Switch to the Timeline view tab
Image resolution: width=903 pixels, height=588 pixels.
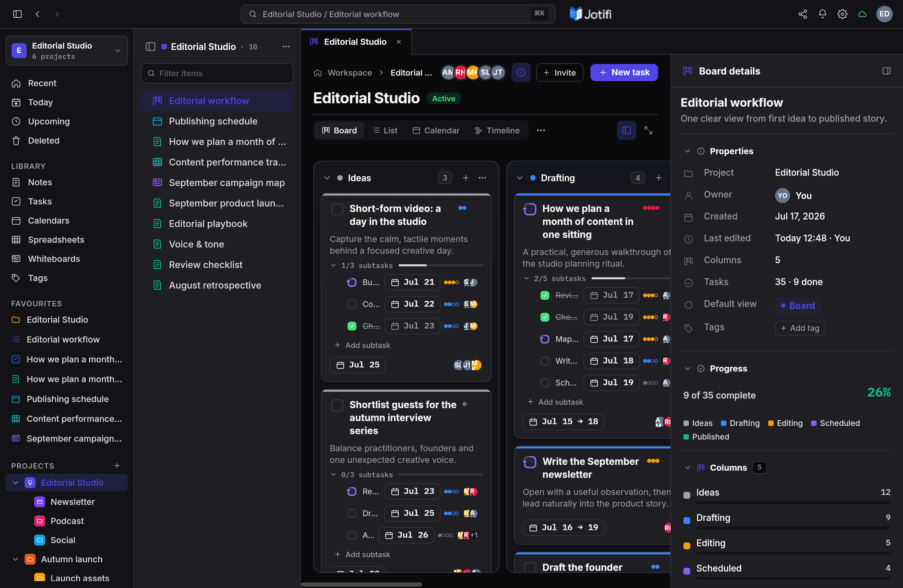click(497, 130)
